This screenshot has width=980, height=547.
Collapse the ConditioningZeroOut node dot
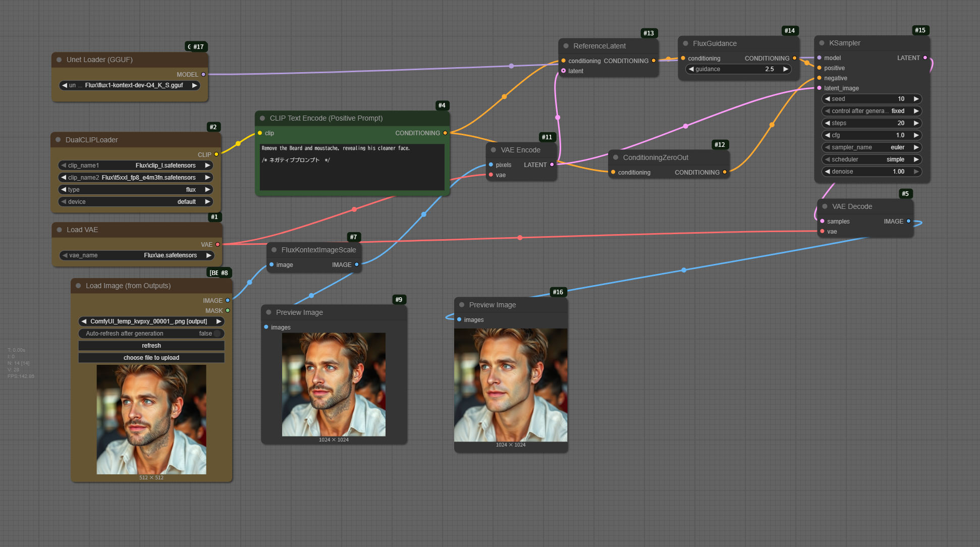point(616,157)
